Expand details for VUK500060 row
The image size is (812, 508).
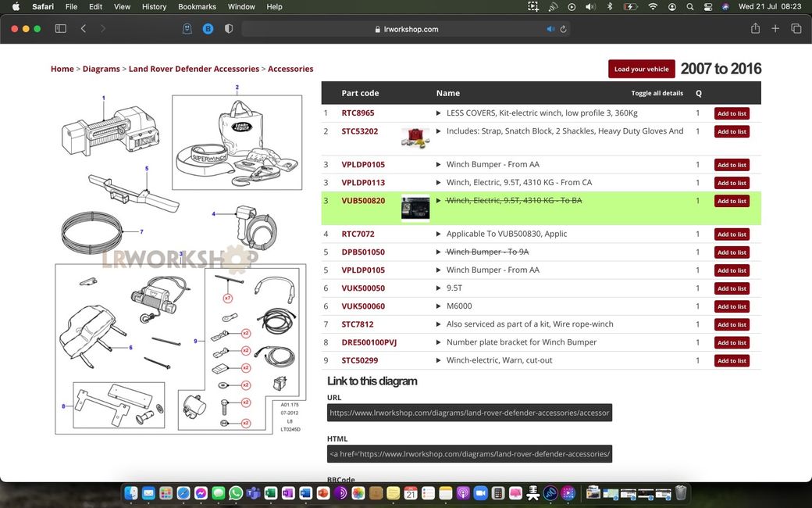[439, 306]
